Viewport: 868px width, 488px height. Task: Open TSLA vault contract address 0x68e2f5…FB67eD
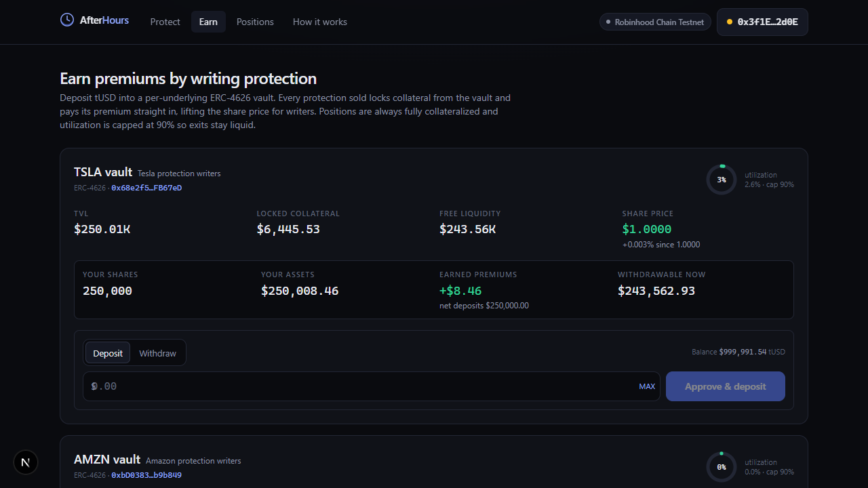pyautogui.click(x=146, y=188)
